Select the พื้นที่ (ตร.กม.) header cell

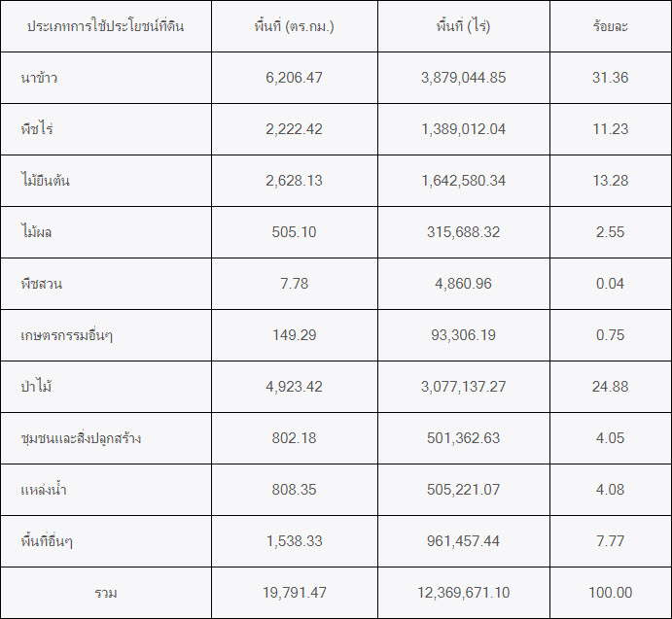[294, 26]
